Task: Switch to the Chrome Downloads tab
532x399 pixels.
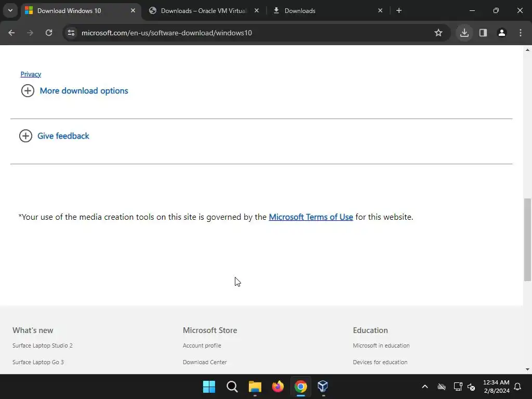Action: pos(328,10)
